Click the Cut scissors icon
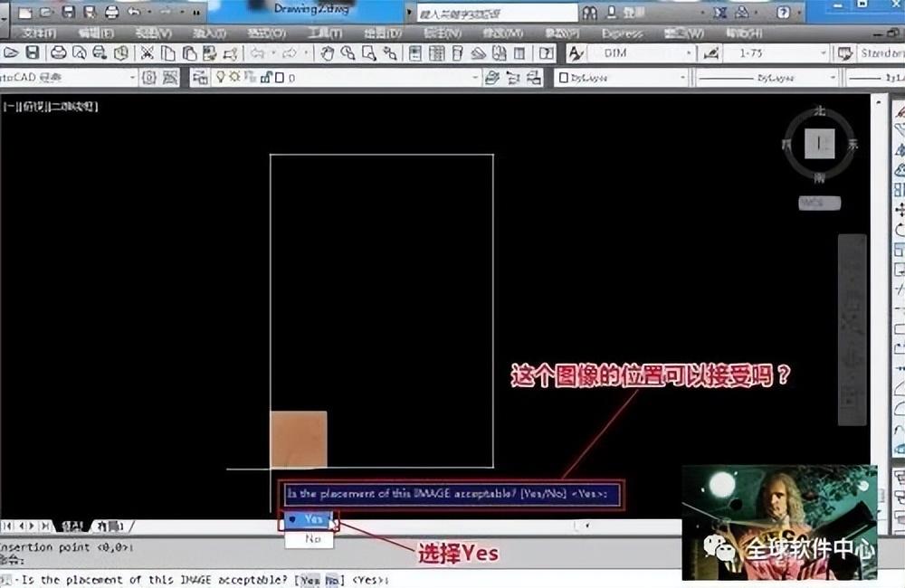This screenshot has height=588, width=905. pyautogui.click(x=148, y=53)
